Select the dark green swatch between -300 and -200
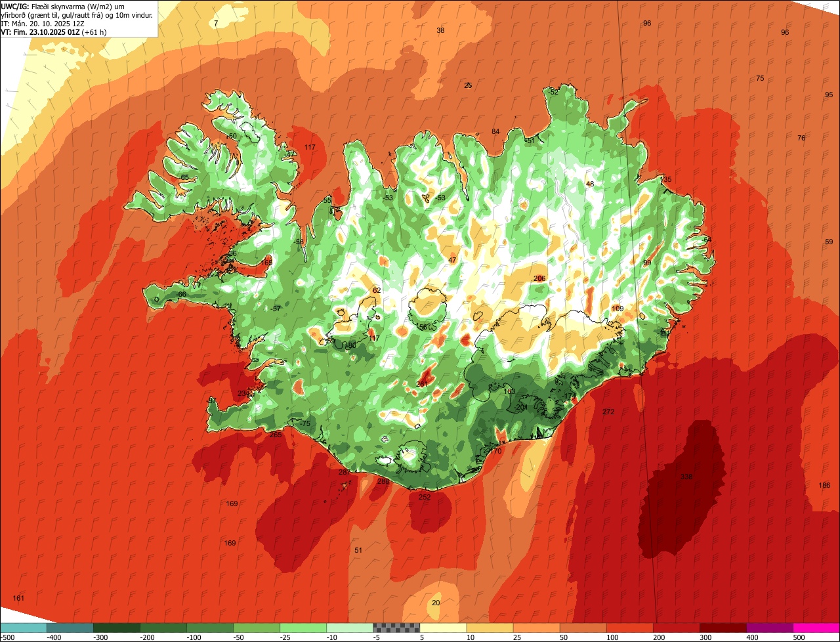The height and width of the screenshot is (642, 840). point(116,628)
